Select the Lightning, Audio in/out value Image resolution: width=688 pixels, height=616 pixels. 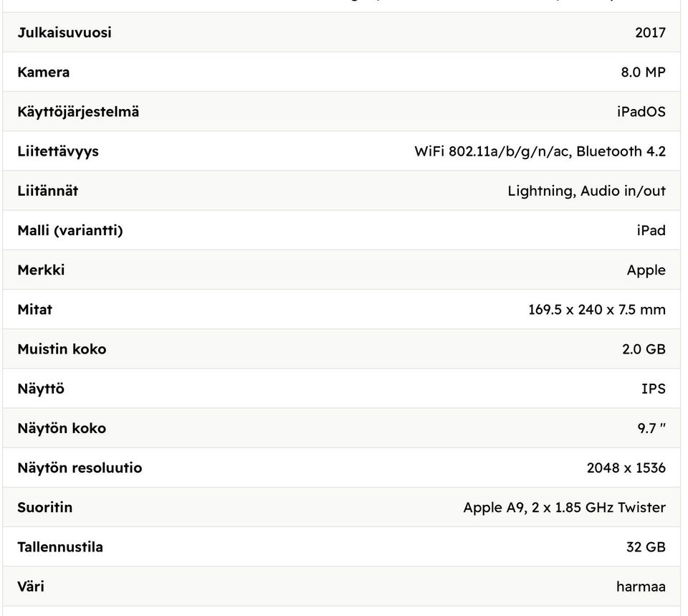point(587,191)
